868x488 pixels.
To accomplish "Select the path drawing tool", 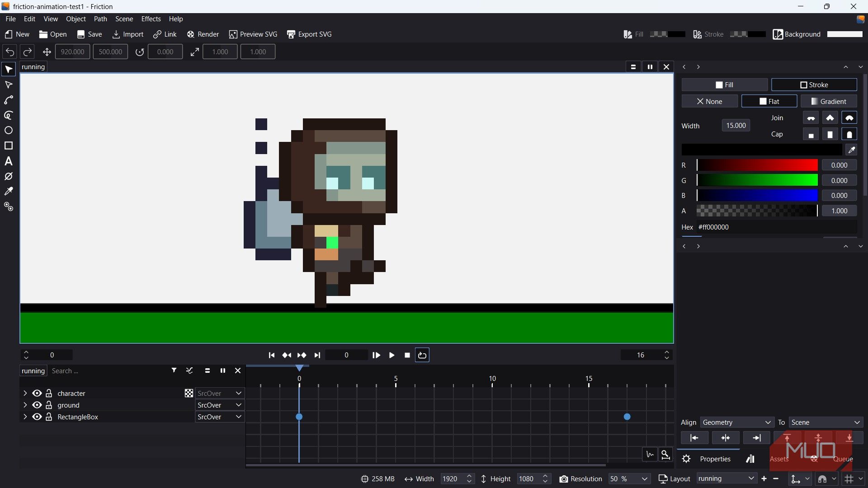I will pyautogui.click(x=9, y=100).
